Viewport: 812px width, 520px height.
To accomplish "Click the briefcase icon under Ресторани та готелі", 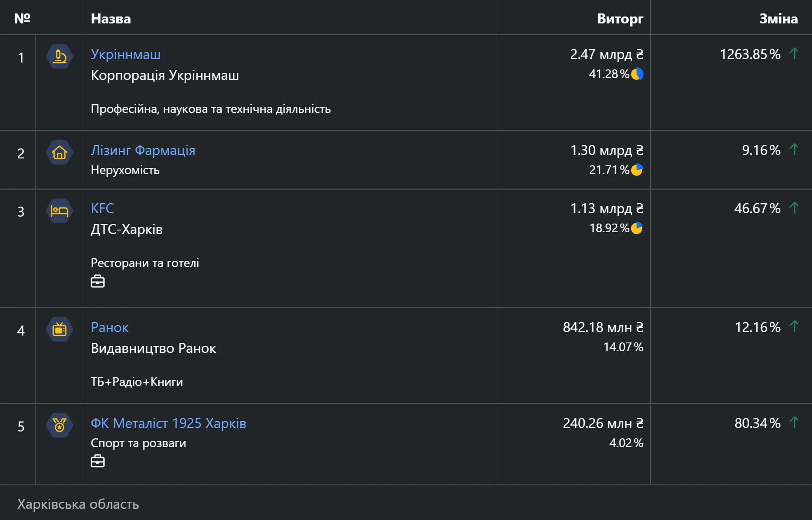I will (x=98, y=281).
